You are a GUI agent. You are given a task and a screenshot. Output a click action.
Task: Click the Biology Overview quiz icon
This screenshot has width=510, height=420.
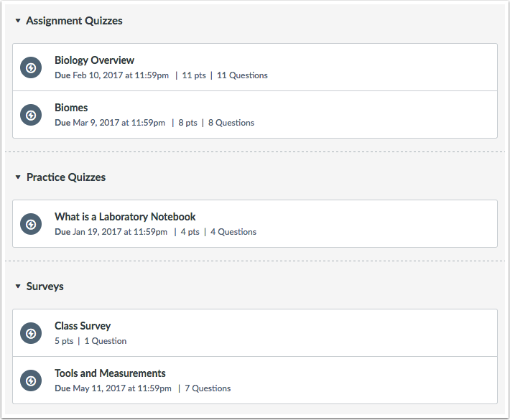(x=31, y=67)
